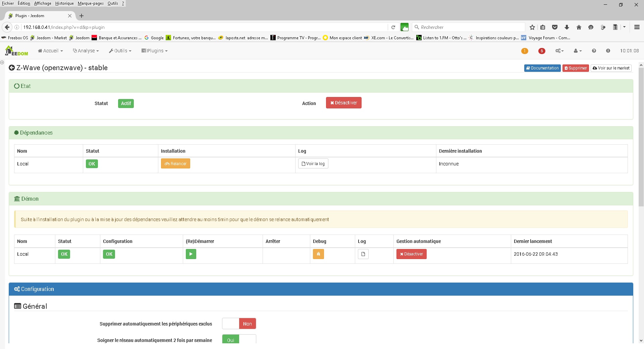Viewport: 644px width, 349px height.
Task: Open the XE.com bookmark
Action: (389, 38)
